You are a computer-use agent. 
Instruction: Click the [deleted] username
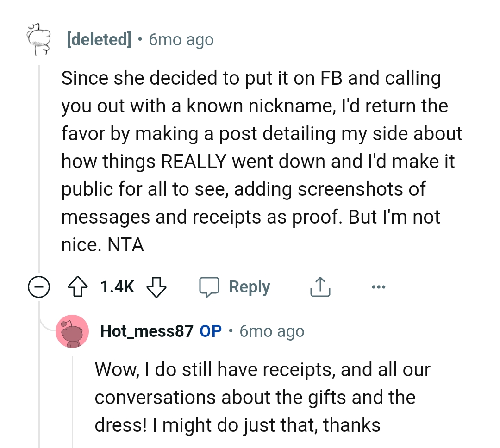pyautogui.click(x=100, y=39)
